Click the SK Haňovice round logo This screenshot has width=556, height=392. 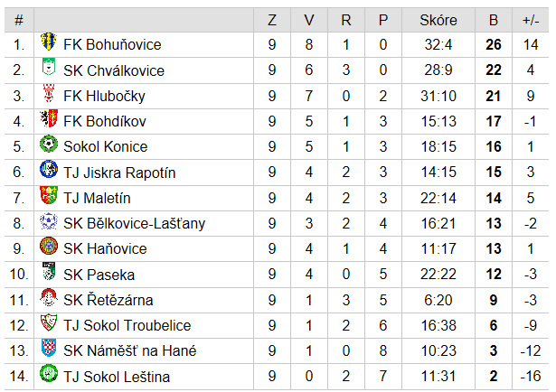tap(49, 247)
